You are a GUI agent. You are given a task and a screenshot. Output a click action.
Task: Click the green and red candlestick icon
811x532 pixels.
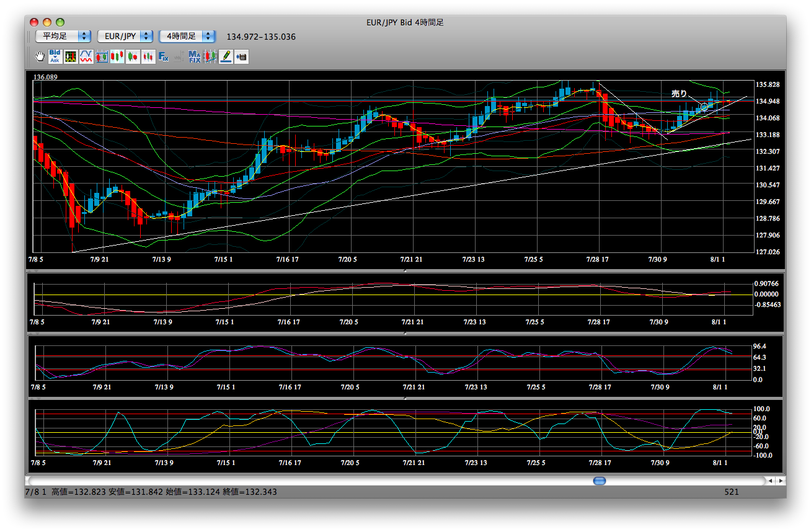(133, 56)
